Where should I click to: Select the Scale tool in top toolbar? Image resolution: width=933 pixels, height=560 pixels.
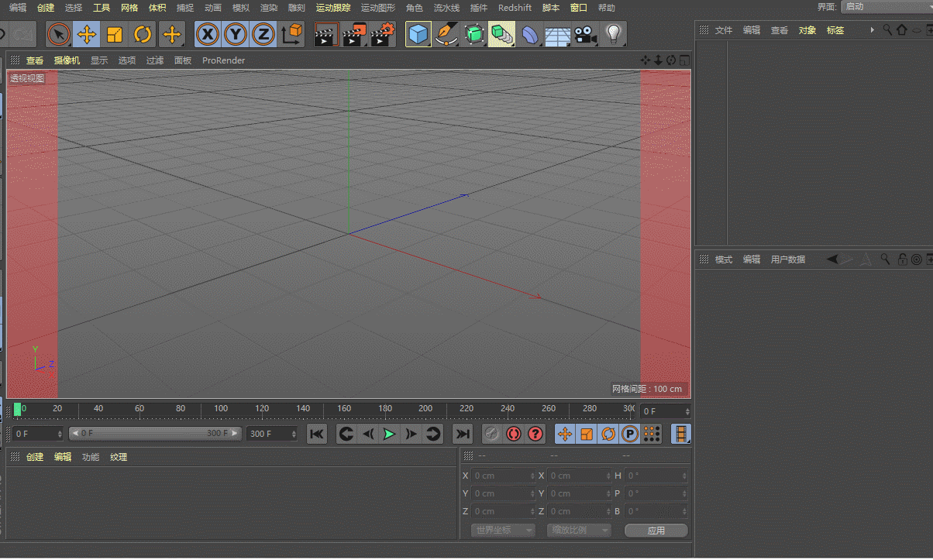pyautogui.click(x=115, y=35)
